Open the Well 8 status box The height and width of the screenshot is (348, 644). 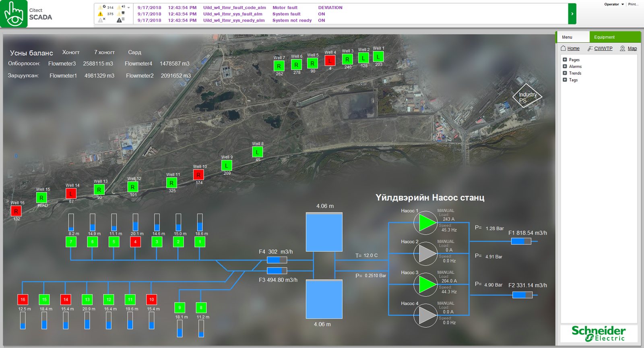pyautogui.click(x=258, y=152)
